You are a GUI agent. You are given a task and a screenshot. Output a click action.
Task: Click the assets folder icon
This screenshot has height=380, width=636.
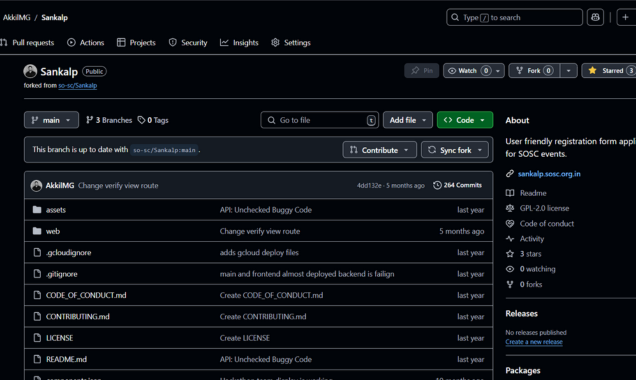[37, 210]
